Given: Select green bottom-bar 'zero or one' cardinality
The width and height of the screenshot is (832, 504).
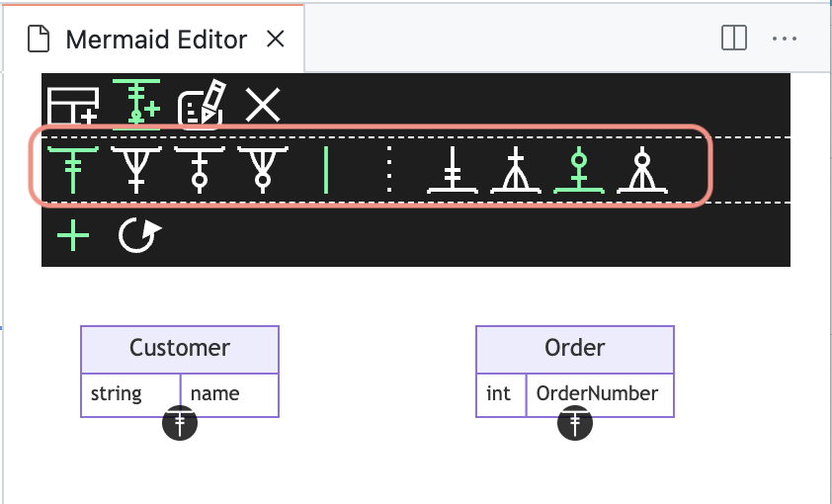Looking at the screenshot, I should click(x=578, y=170).
